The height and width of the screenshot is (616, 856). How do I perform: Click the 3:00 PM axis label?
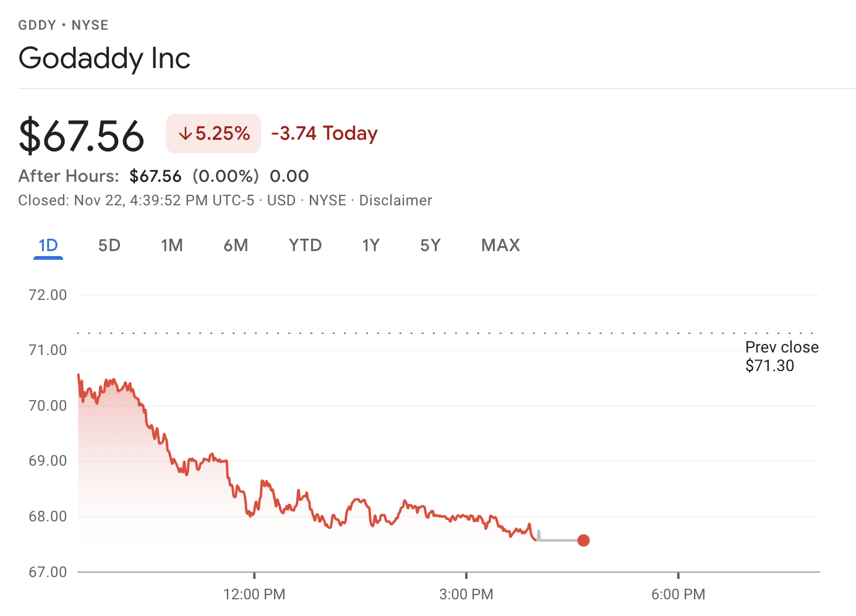coord(466,594)
